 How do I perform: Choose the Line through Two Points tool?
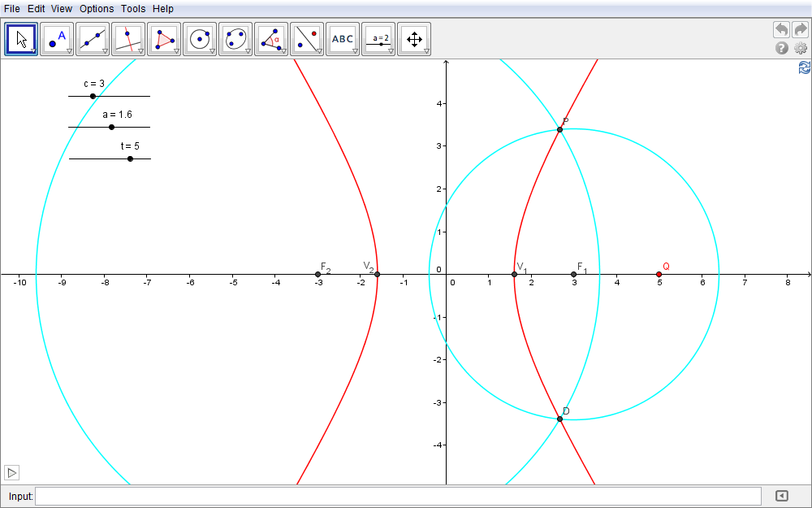93,39
